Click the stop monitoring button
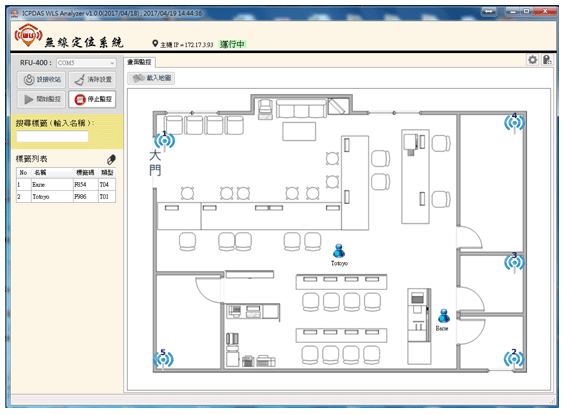This screenshot has width=565, height=415. tap(92, 99)
